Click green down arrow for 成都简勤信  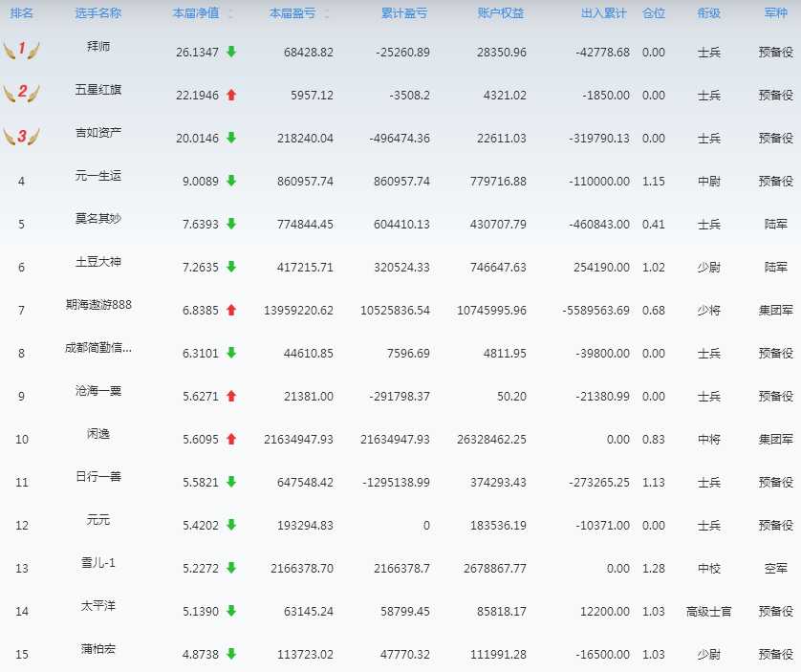point(231,353)
